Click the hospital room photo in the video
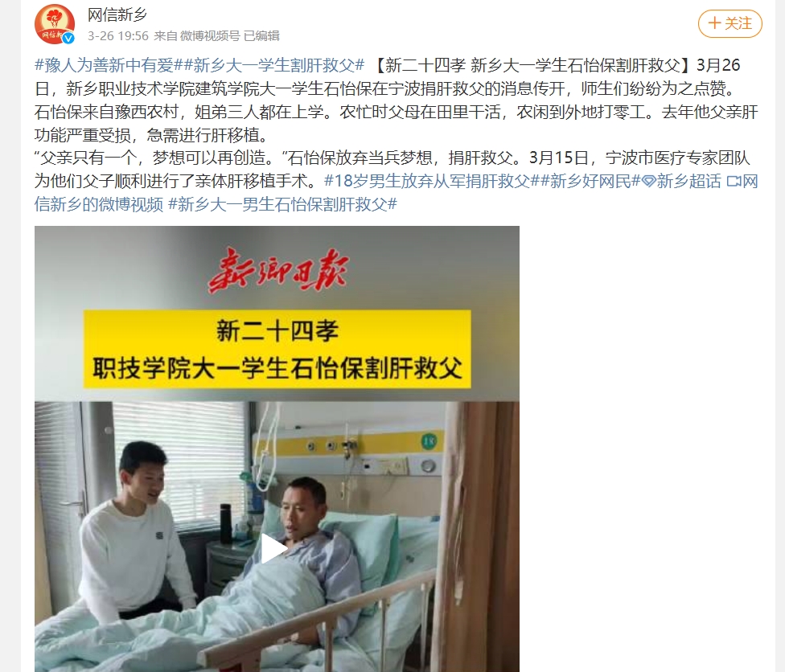 277,536
